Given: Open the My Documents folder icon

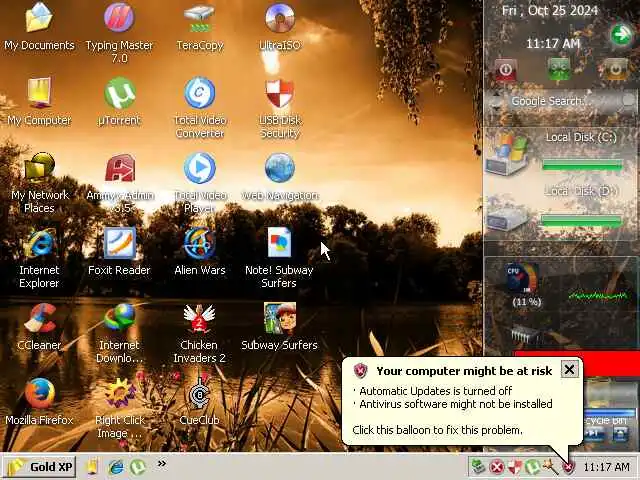Looking at the screenshot, I should pos(39,18).
